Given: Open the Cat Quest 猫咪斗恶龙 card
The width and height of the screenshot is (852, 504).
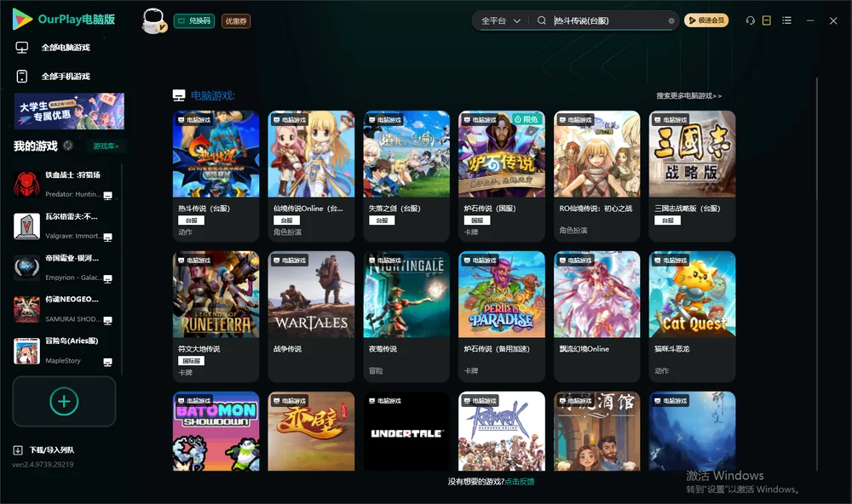Looking at the screenshot, I should point(692,317).
